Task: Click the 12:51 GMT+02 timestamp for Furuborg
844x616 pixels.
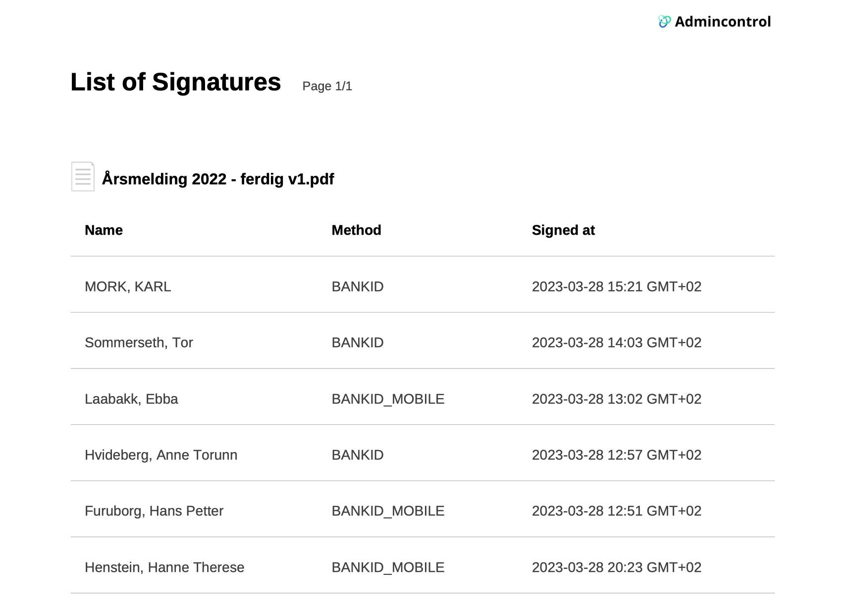Action: pyautogui.click(x=616, y=511)
